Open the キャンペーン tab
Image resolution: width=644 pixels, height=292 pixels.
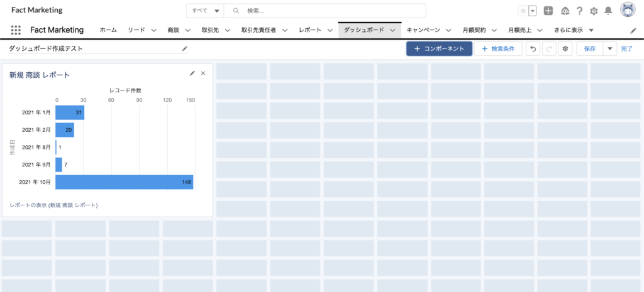point(423,30)
